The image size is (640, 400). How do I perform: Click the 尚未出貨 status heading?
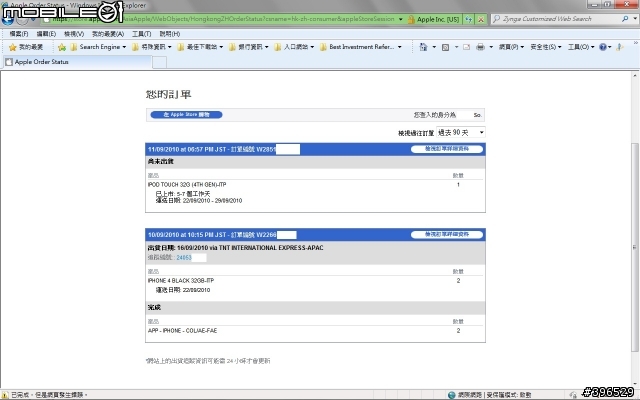[160, 162]
